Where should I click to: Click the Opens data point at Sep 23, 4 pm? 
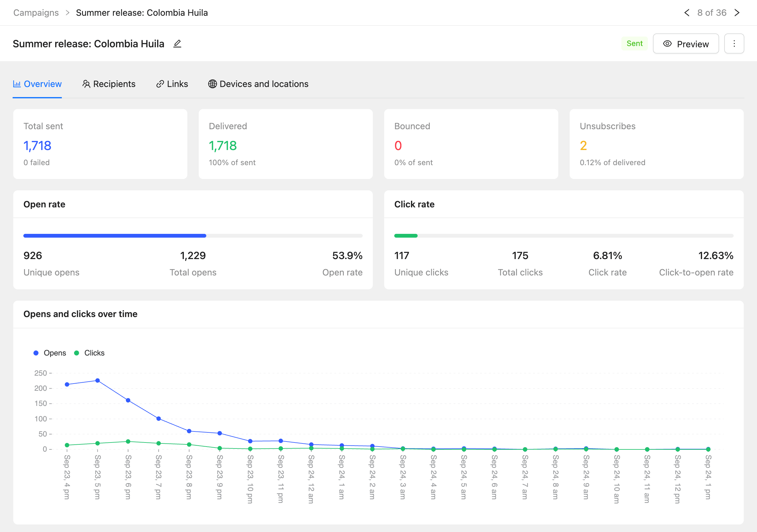[x=67, y=385]
